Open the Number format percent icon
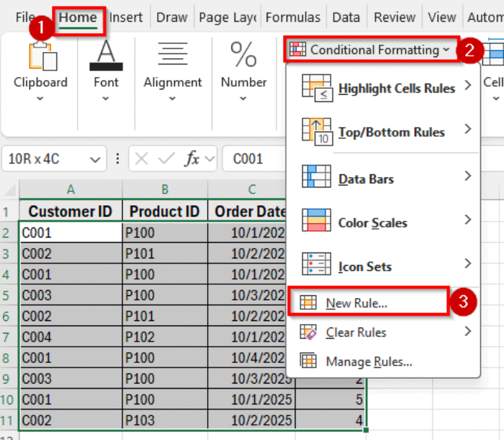 tap(243, 55)
